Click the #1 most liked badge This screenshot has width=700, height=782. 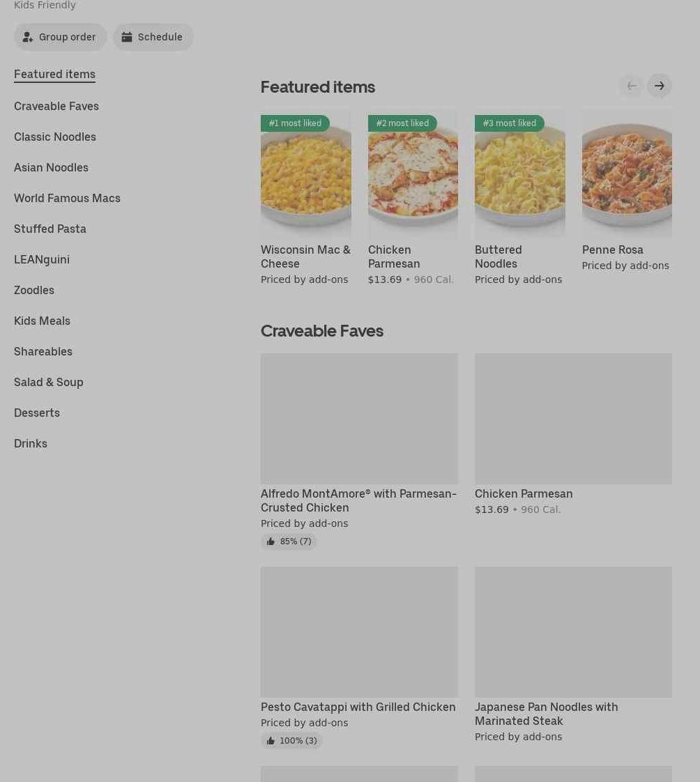pos(295,123)
